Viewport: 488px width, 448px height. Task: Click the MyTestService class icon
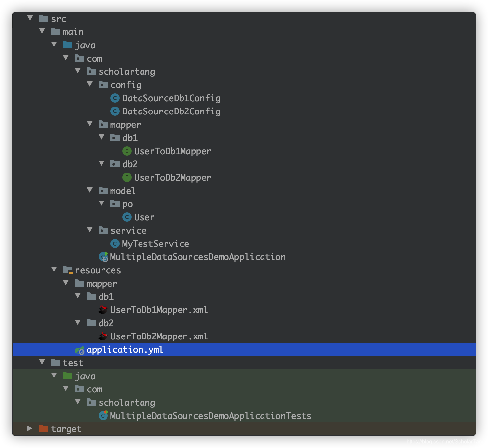click(x=115, y=244)
